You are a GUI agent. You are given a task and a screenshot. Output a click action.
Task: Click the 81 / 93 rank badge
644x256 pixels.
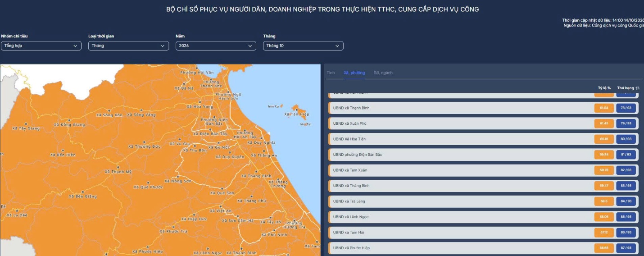click(x=626, y=155)
